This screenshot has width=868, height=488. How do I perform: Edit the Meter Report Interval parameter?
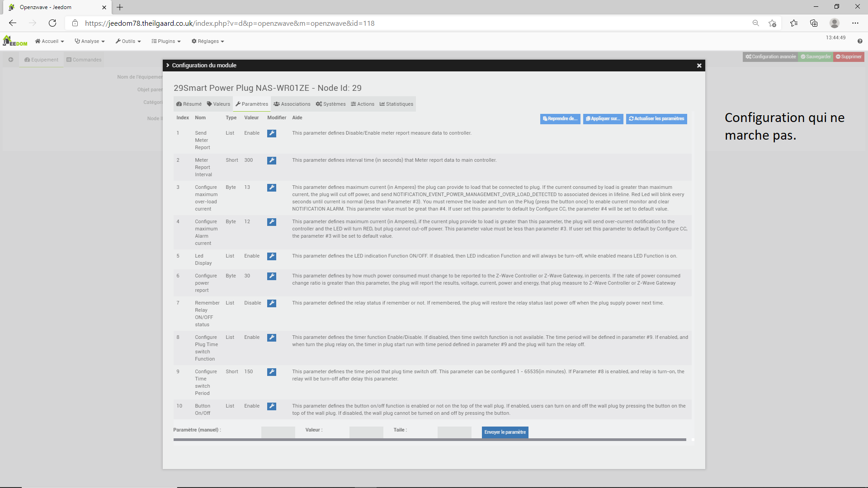(x=271, y=160)
